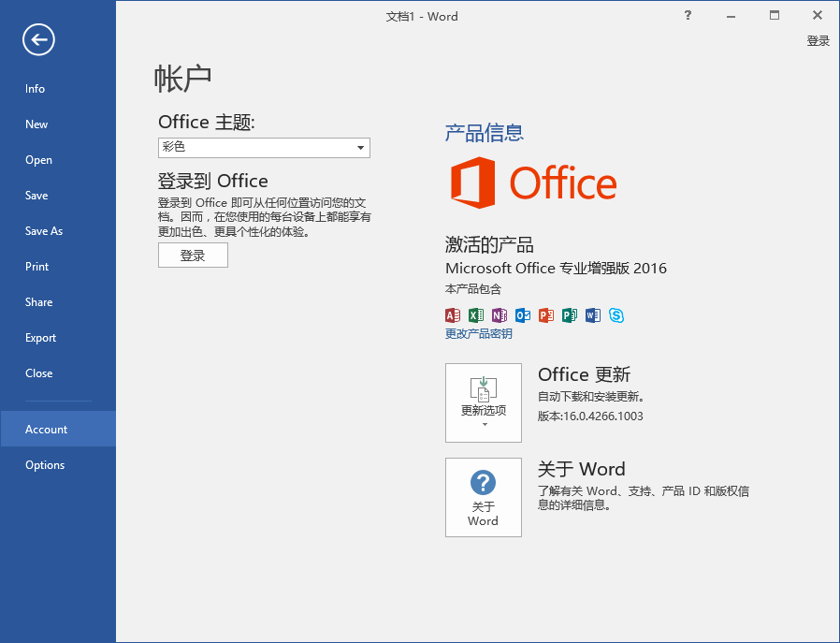840x643 pixels.
Task: Click the PowerPoint icon in product list
Action: tap(546, 315)
